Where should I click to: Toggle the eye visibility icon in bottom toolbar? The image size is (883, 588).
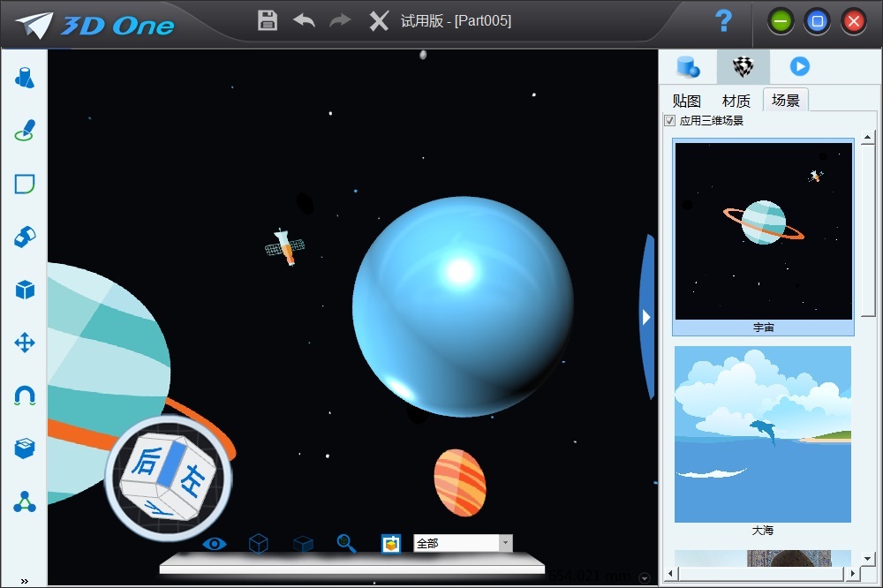pos(214,543)
